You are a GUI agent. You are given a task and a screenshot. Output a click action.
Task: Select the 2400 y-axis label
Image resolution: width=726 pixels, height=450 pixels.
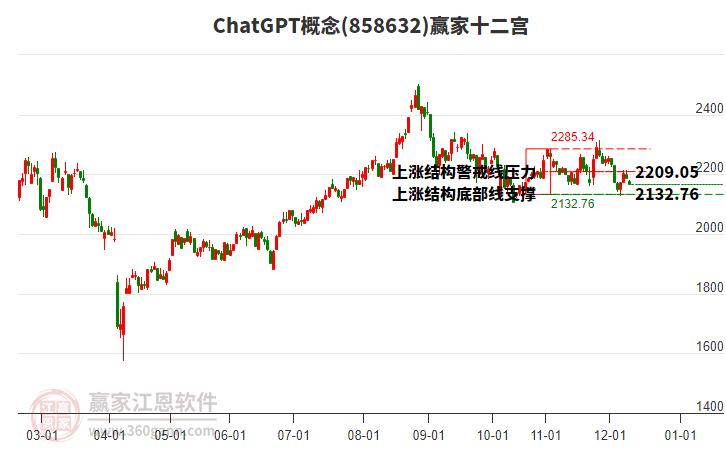click(x=709, y=108)
